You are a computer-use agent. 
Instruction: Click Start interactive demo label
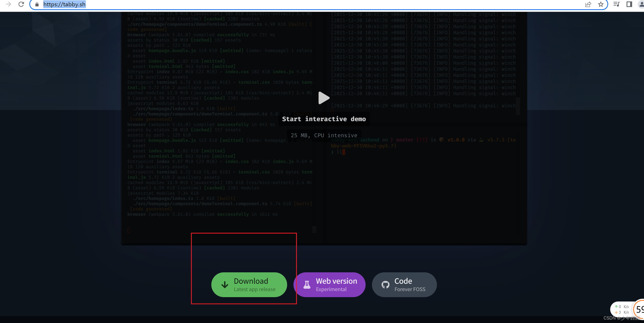click(x=324, y=119)
